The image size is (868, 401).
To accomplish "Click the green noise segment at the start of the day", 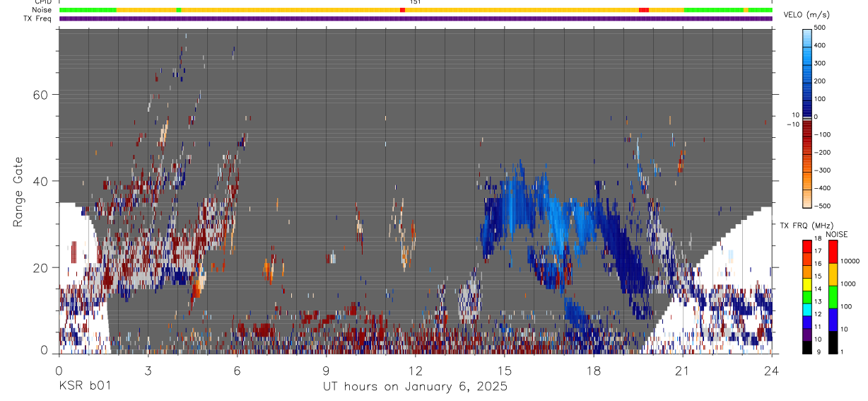I will pyautogui.click(x=88, y=10).
